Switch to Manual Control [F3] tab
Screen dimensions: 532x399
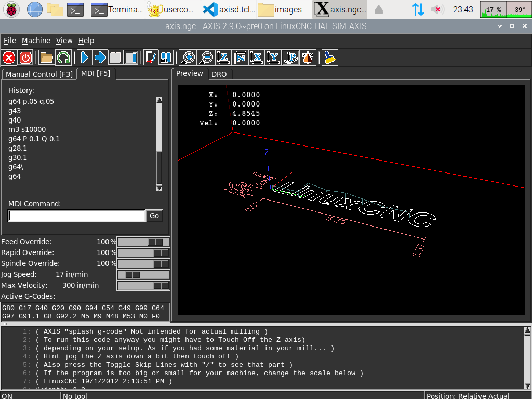pos(39,74)
